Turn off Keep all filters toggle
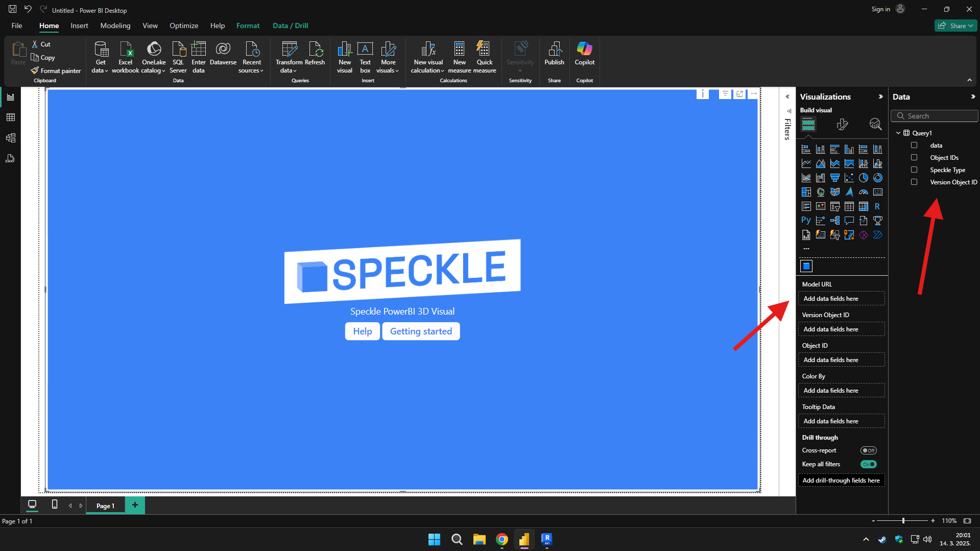This screenshot has width=980, height=551. [x=868, y=464]
